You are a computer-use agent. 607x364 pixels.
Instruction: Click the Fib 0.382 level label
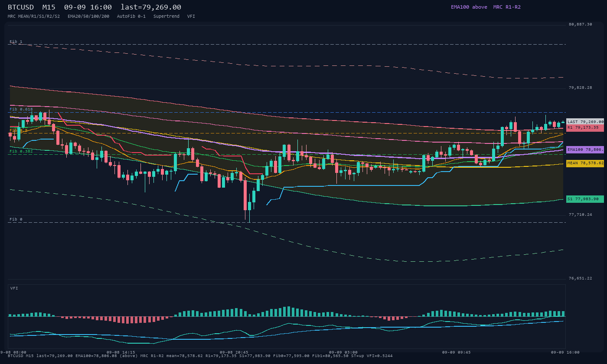point(21,151)
